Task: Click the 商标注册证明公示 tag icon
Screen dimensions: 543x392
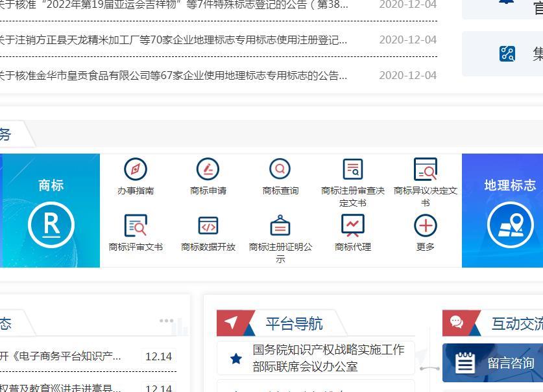Action: tap(280, 225)
